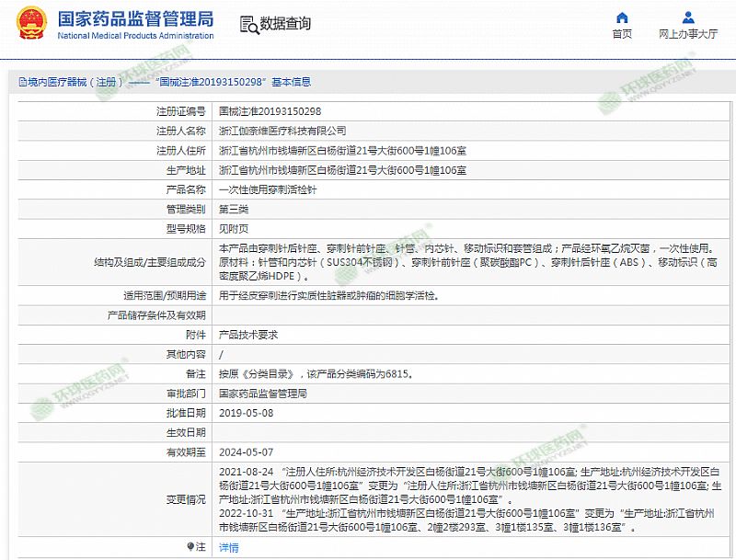Click the 数据查询 magnifier document icon
Image resolution: width=736 pixels, height=560 pixels.
pyautogui.click(x=247, y=24)
